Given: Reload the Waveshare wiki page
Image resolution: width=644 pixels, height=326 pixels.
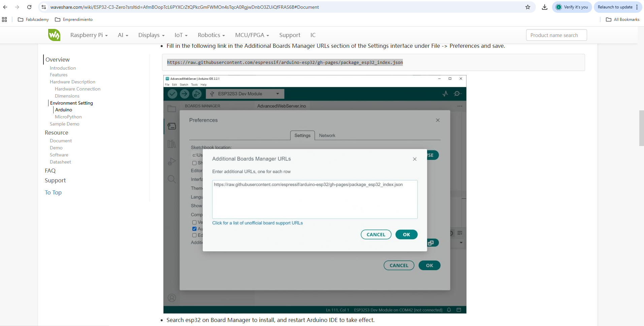Looking at the screenshot, I should (x=29, y=7).
